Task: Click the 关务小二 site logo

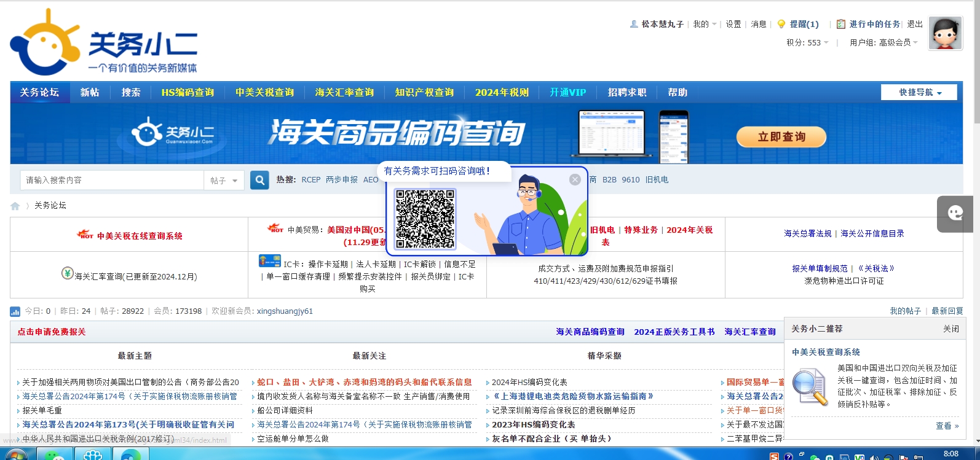Action: tap(103, 42)
